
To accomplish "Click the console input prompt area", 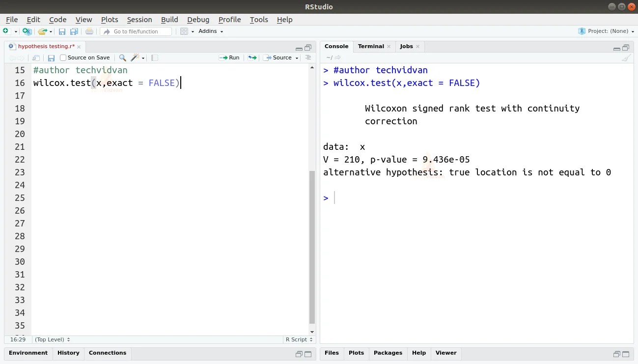I will pyautogui.click(x=476, y=198).
